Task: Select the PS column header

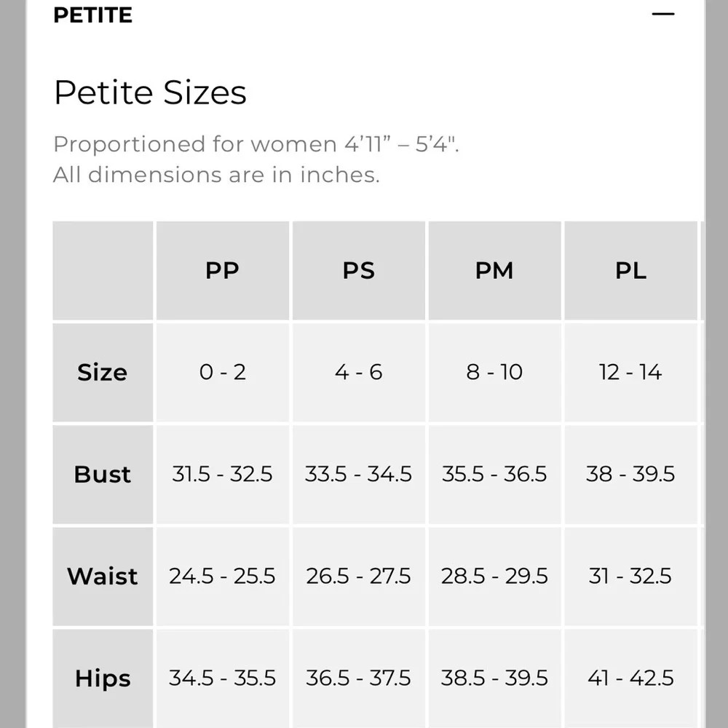Action: (x=358, y=271)
